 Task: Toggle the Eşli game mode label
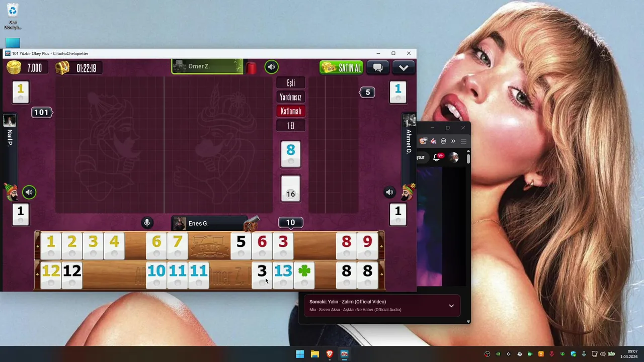(x=291, y=83)
